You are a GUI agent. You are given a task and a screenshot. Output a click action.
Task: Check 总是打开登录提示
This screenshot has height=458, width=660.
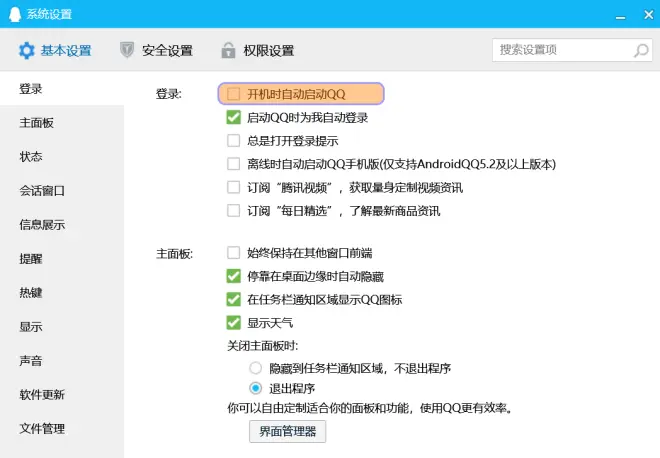coord(233,140)
